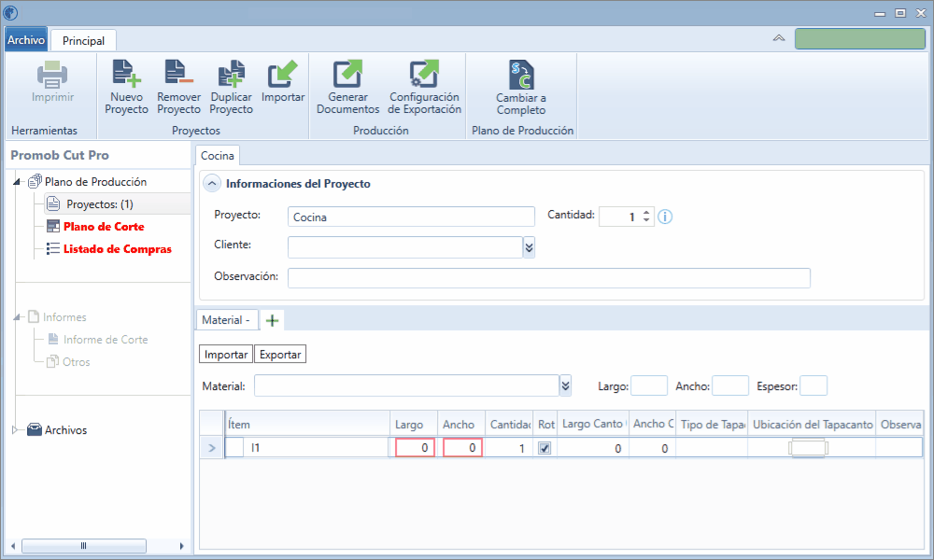This screenshot has width=934, height=560.
Task: Expand the Archivos tree node
Action: click(16, 429)
